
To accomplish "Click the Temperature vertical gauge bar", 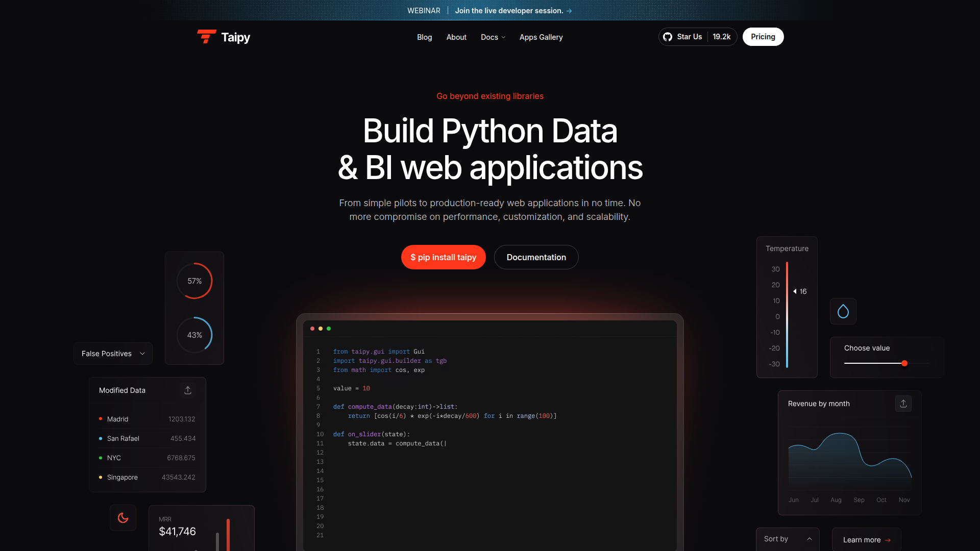I will [787, 315].
